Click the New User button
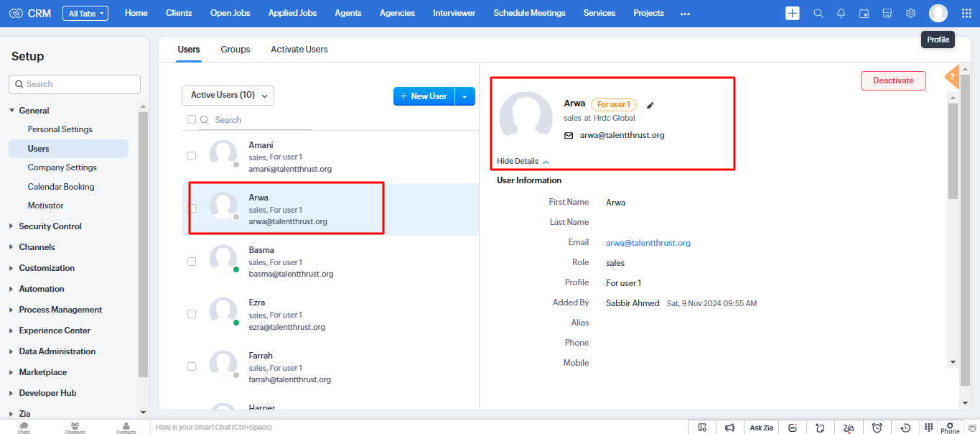 click(x=424, y=96)
